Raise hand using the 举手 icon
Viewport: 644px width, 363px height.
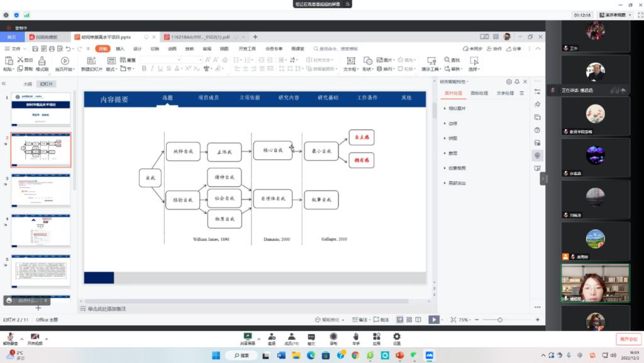pyautogui.click(x=355, y=337)
